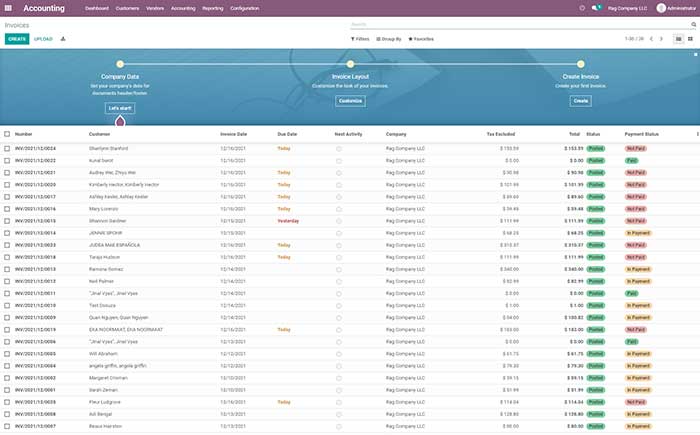Sort by the Due Date column header
This screenshot has width=700, height=435.
click(x=287, y=134)
